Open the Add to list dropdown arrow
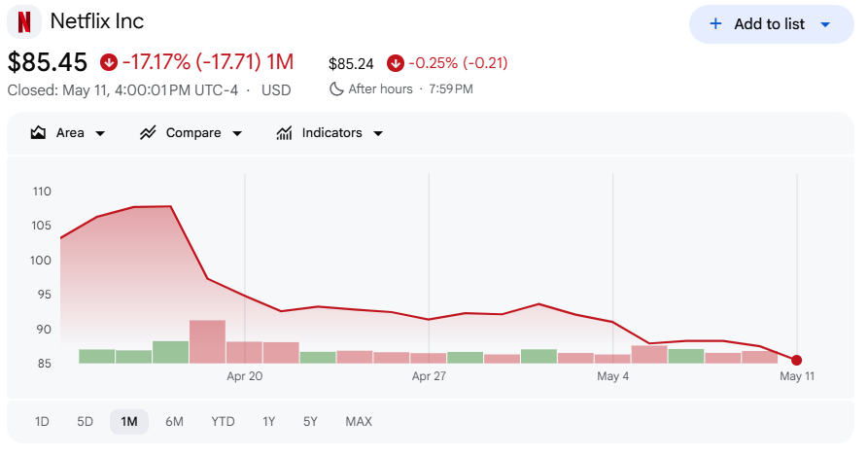This screenshot has width=868, height=456. coord(825,24)
